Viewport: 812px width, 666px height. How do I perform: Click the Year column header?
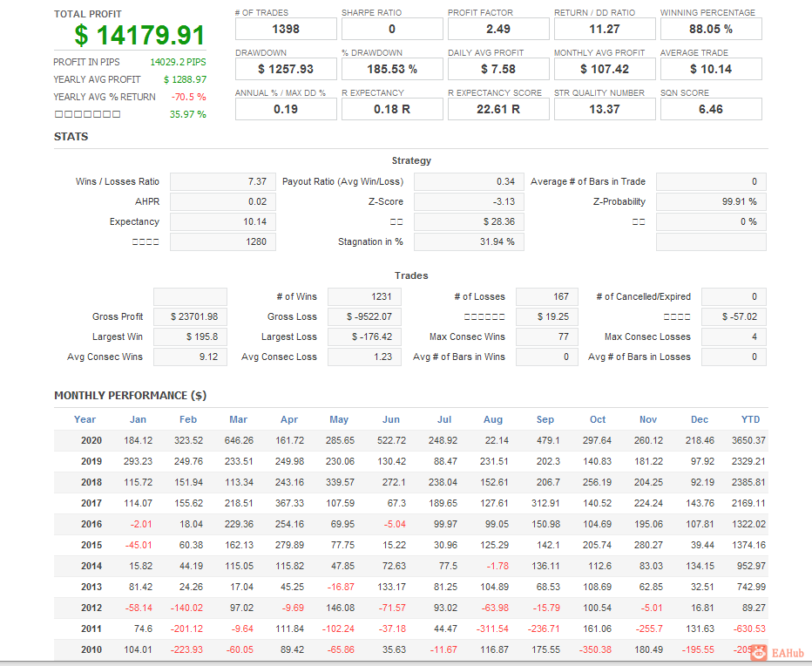pos(85,419)
